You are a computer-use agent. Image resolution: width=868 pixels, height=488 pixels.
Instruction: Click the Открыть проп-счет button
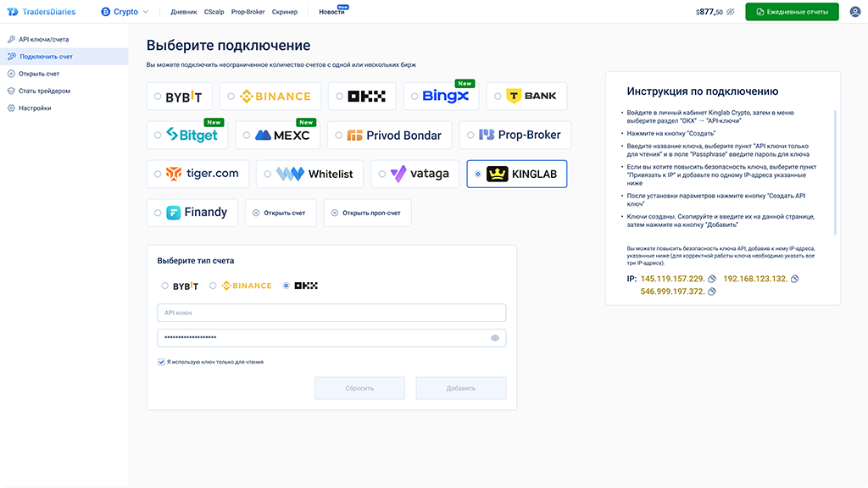367,213
